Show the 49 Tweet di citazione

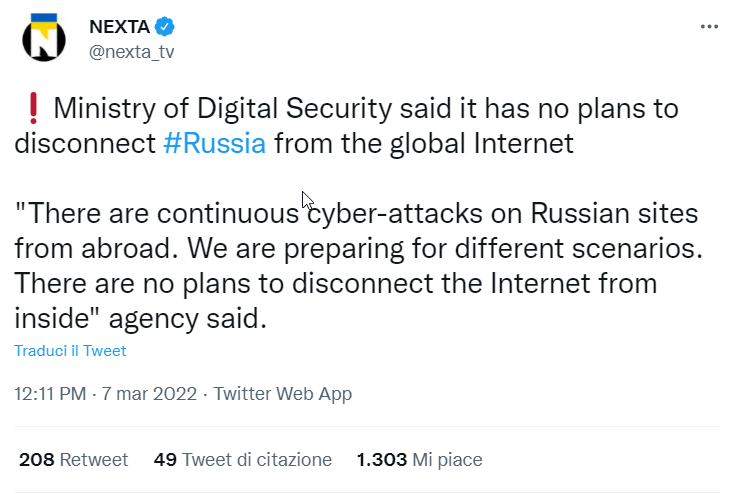(x=242, y=460)
